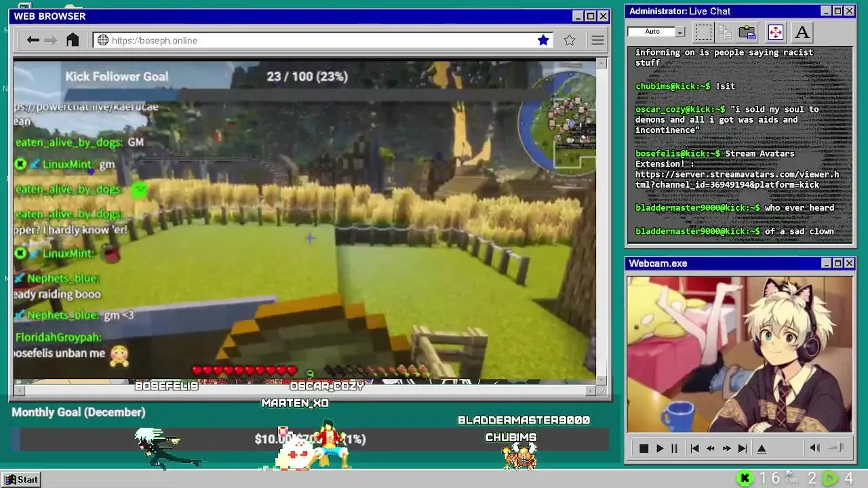Click the BOSEFELIS avatar name label
This screenshot has width=868, height=488.
coord(166,386)
